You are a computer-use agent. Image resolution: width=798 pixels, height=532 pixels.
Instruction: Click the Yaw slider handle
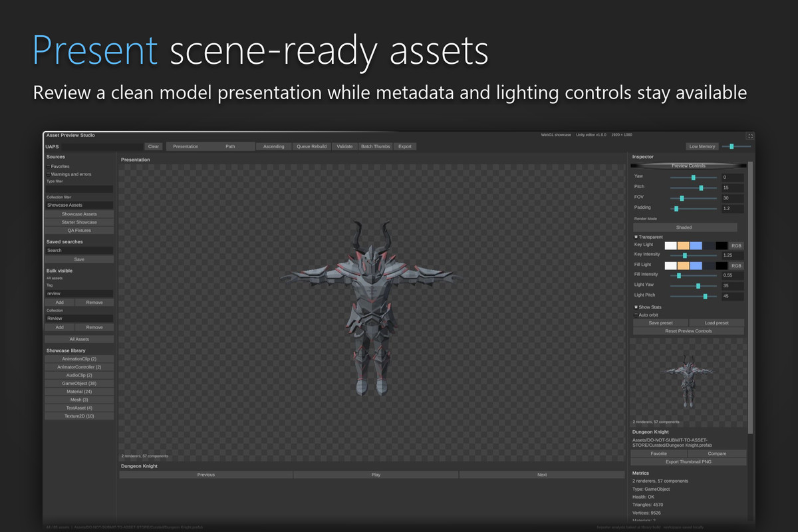coord(693,178)
